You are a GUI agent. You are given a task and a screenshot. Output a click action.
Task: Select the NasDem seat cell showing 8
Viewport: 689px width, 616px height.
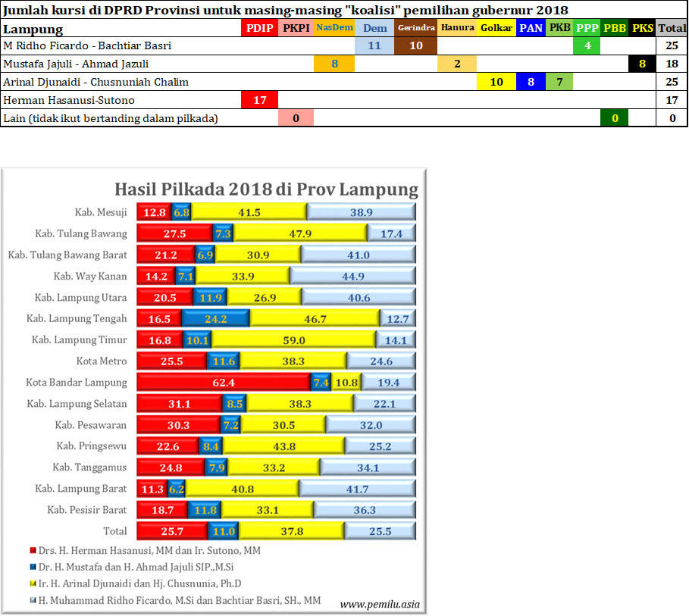[334, 64]
